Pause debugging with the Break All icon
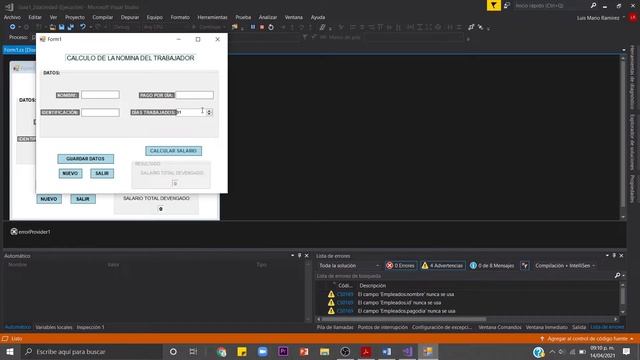640x360 pixels. pyautogui.click(x=253, y=27)
